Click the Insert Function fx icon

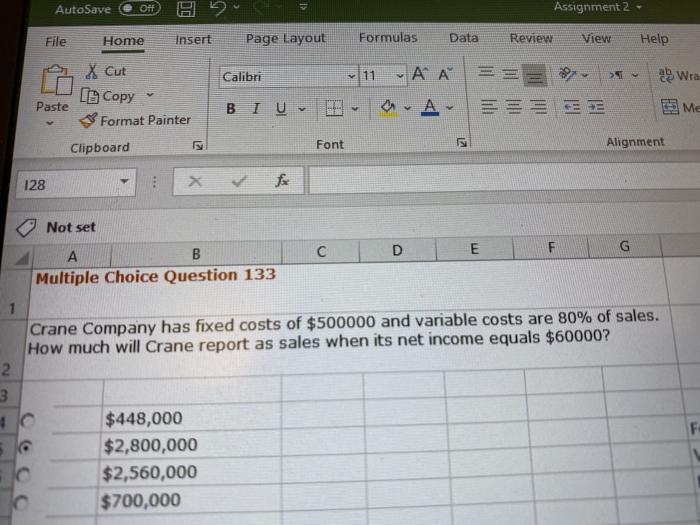[x=282, y=180]
